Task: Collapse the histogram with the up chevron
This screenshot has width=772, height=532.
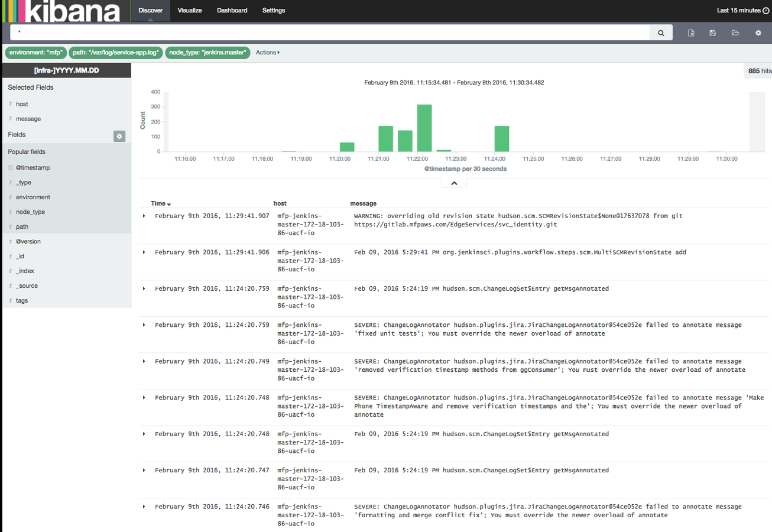Action: [454, 183]
